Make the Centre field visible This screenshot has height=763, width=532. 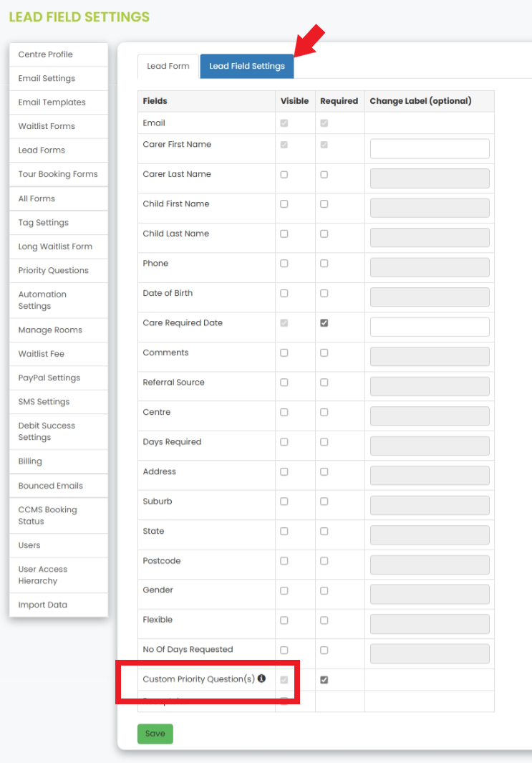point(284,412)
